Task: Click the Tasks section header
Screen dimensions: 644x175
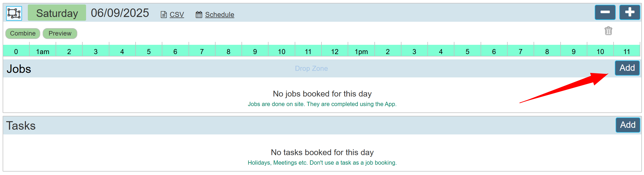Action: (21, 125)
